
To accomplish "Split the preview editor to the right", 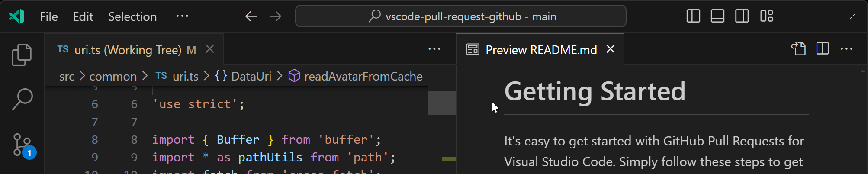I will tap(822, 49).
